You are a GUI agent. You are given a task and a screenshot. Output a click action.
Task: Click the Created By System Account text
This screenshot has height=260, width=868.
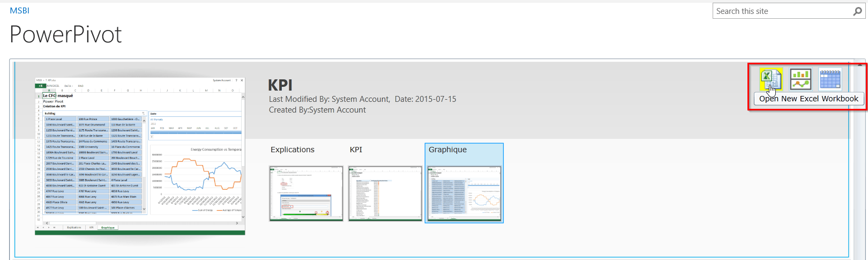pyautogui.click(x=317, y=110)
